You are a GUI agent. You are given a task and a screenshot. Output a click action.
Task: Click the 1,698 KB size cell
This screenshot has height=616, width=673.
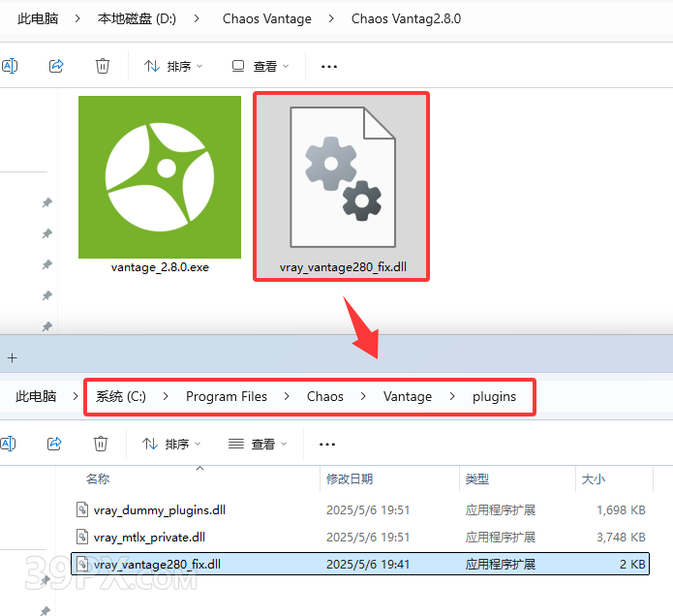coord(621,510)
